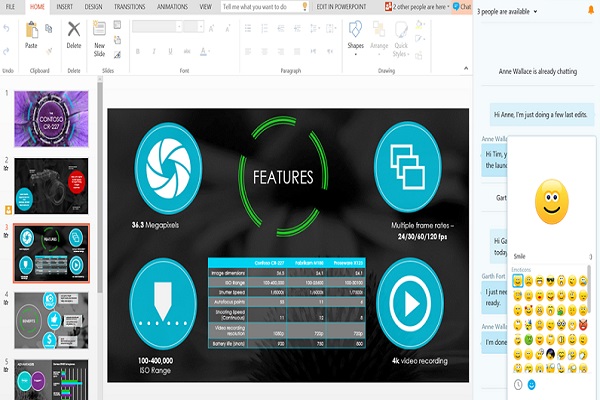Open the text alignment vertical dropdown
Image resolution: width=600 pixels, height=400 pixels.
point(331,28)
